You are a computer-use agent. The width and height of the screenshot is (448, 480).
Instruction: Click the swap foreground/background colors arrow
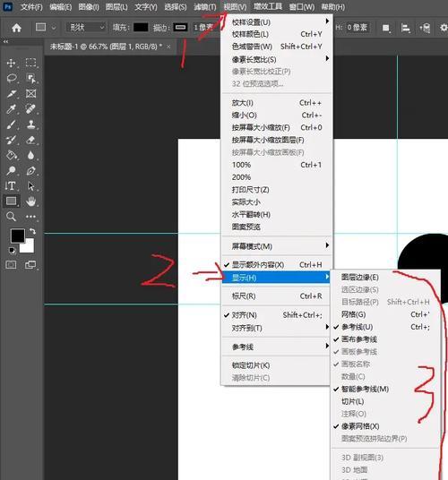[x=32, y=231]
